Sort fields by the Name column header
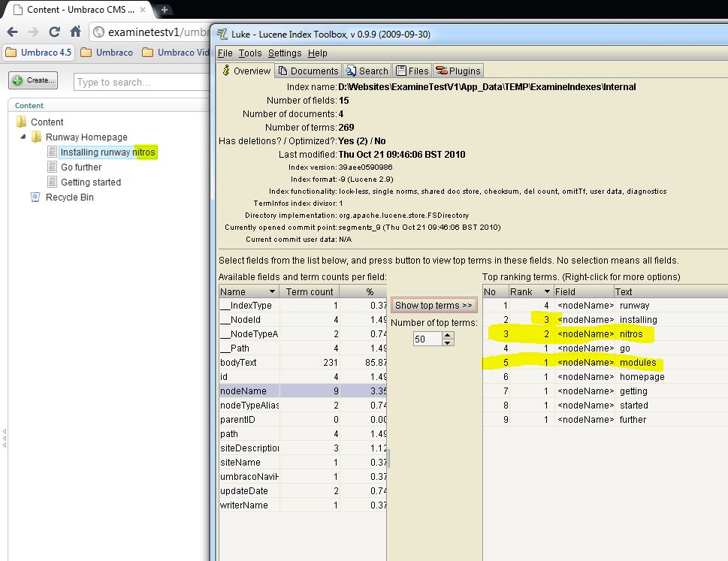 (249, 292)
